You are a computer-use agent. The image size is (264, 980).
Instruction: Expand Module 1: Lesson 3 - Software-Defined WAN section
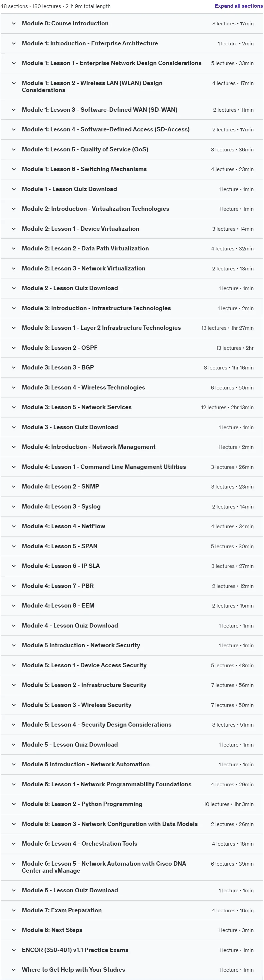132,110
